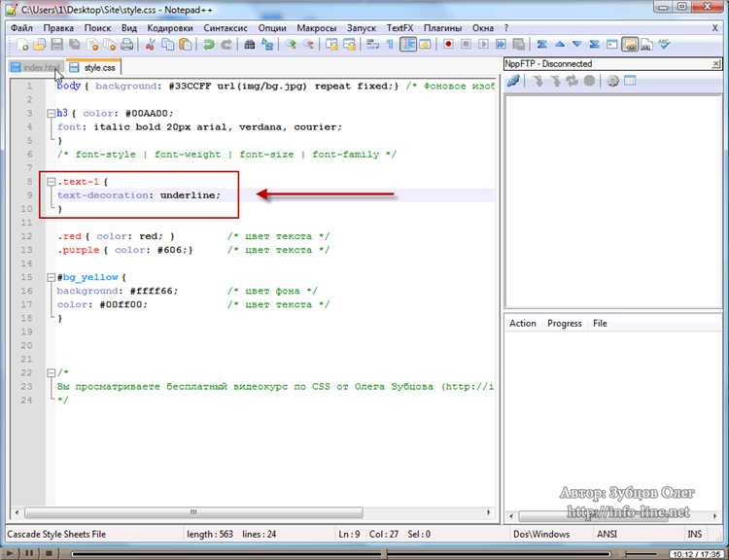Open the Плагины menu
Image resolution: width=729 pixels, height=560 pixels.
pos(442,28)
